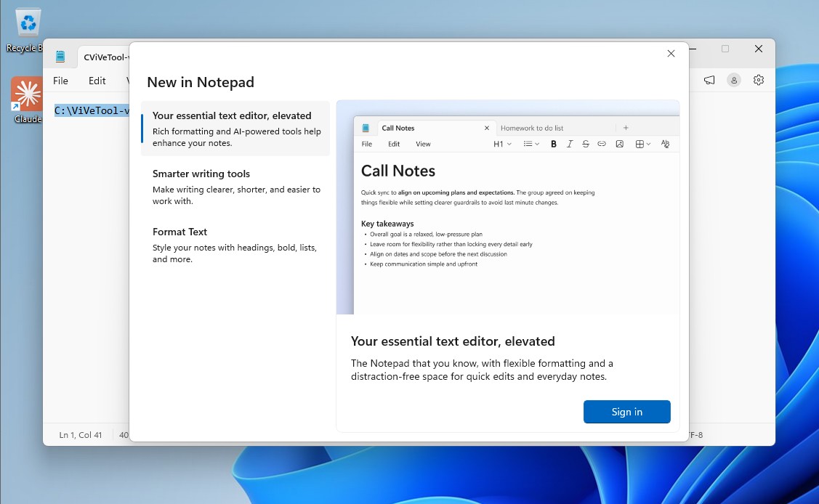Viewport: 819px width, 504px height.
Task: Open the Recycle Bin
Action: 27,22
